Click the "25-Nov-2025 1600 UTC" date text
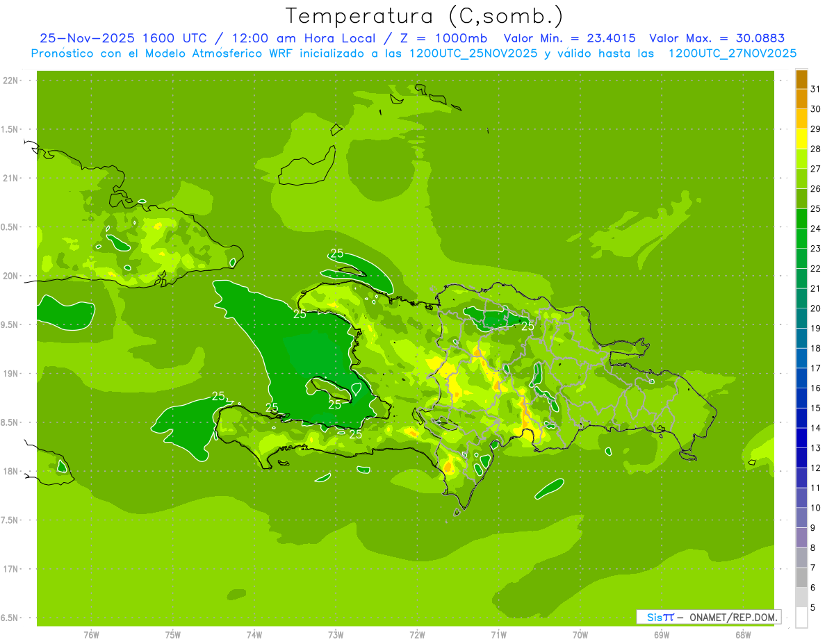The height and width of the screenshot is (644, 834). 122,39
